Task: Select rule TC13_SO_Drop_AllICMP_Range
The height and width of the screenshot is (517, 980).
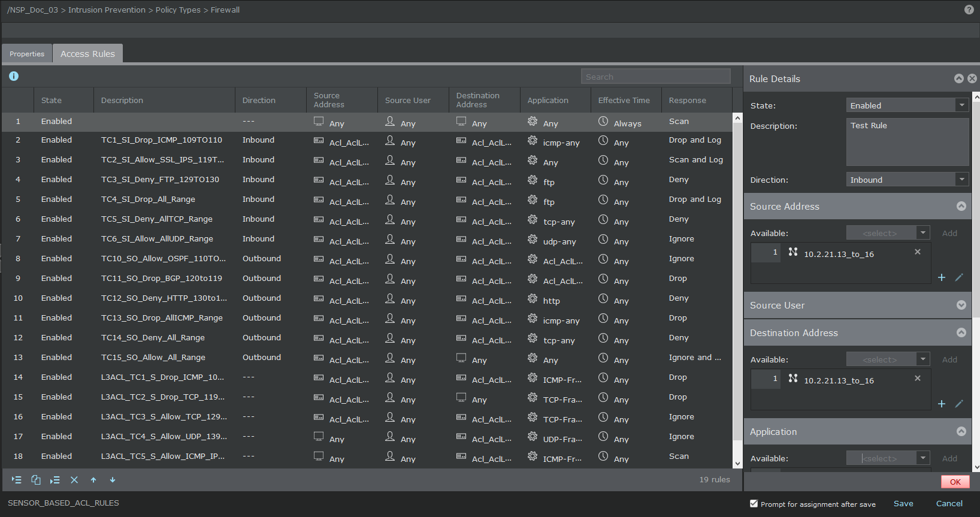Action: 367,318
